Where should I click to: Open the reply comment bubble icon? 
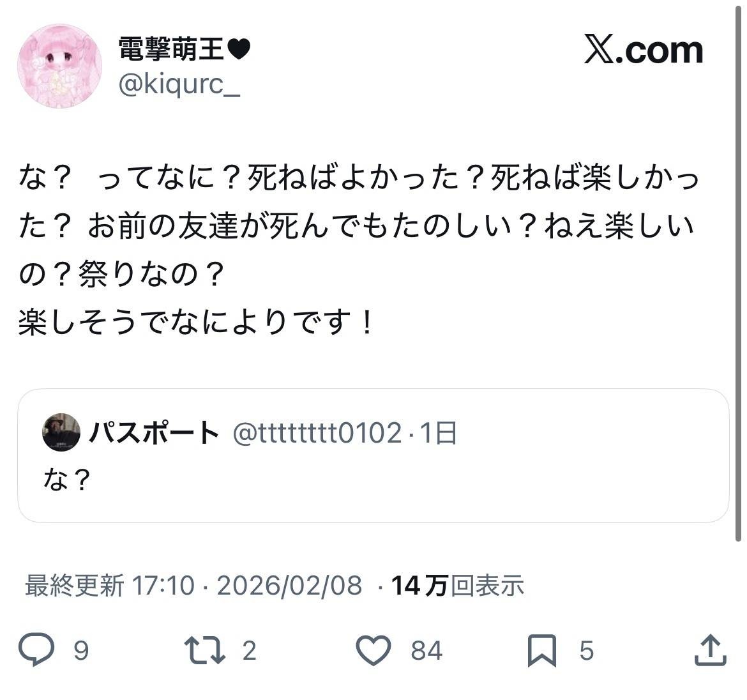click(x=36, y=649)
